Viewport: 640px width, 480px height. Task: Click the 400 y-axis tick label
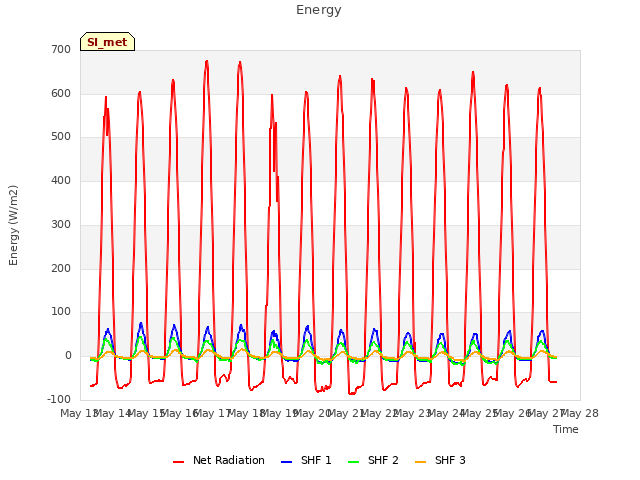tap(61, 180)
